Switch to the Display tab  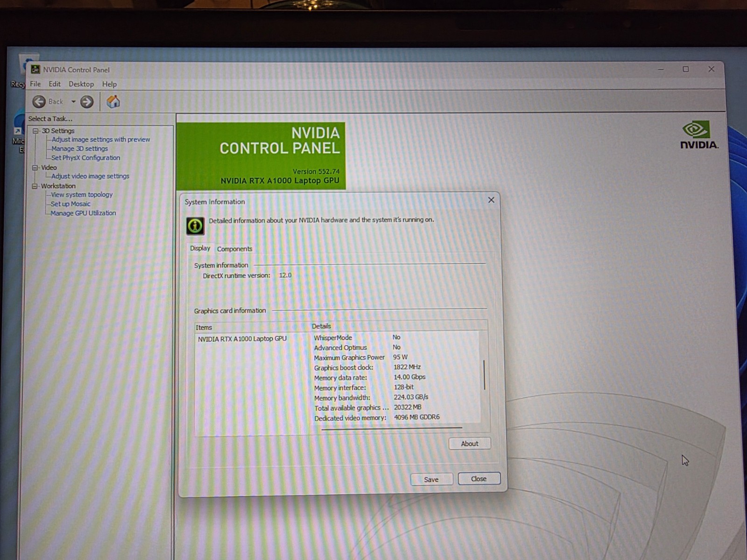[200, 248]
